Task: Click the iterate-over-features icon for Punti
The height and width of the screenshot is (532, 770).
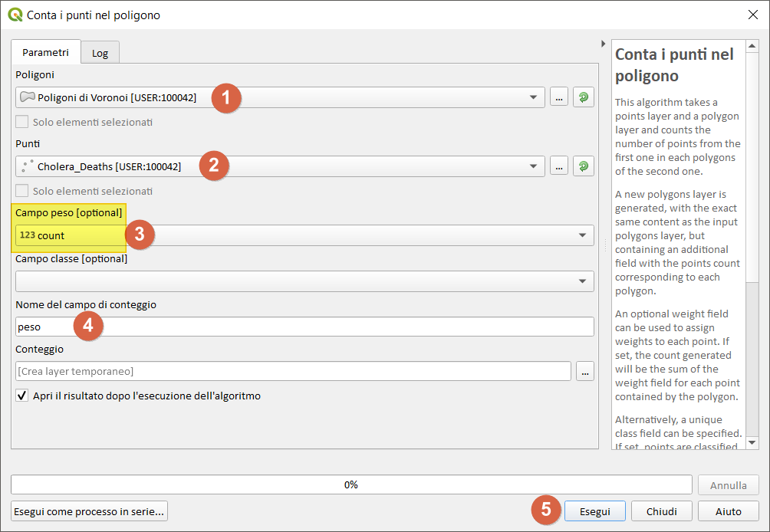Action: [x=584, y=166]
